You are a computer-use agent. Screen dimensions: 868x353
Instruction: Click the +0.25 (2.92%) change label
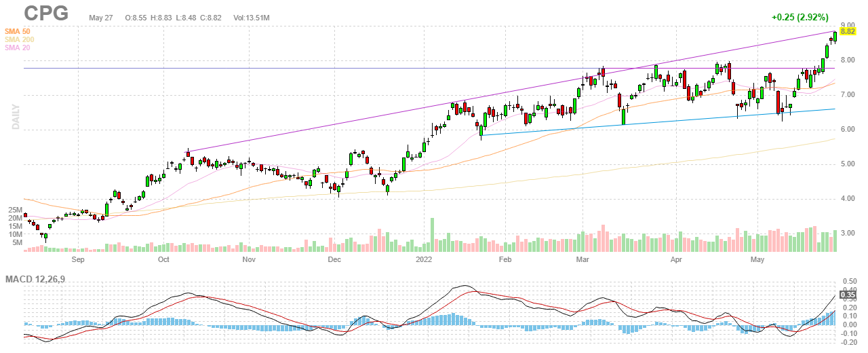pyautogui.click(x=804, y=17)
